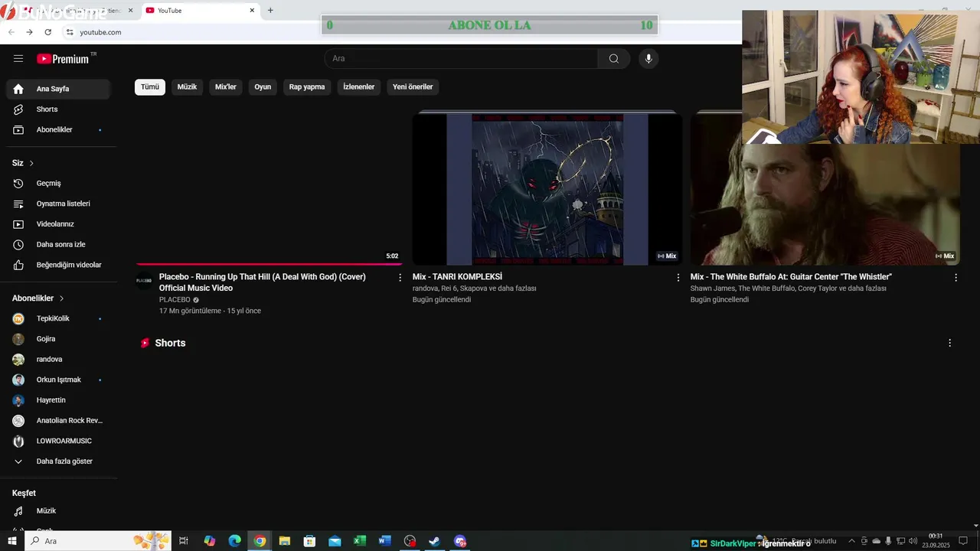Open options for TANRI KOMPLEKSİ mix
The height and width of the screenshot is (551, 980).
click(x=678, y=278)
